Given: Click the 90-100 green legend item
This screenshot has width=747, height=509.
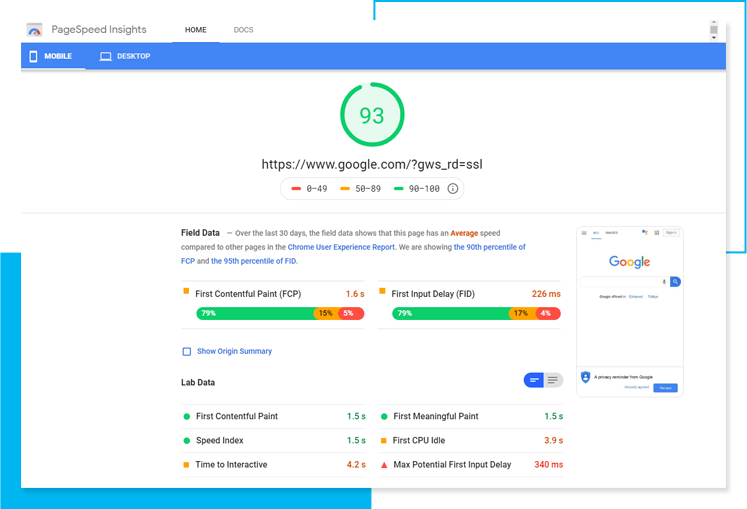Looking at the screenshot, I should coord(417,189).
